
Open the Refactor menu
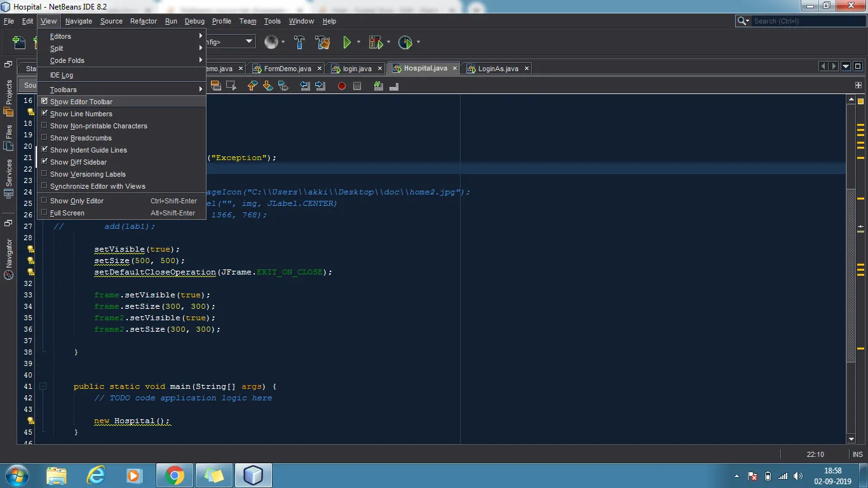143,21
